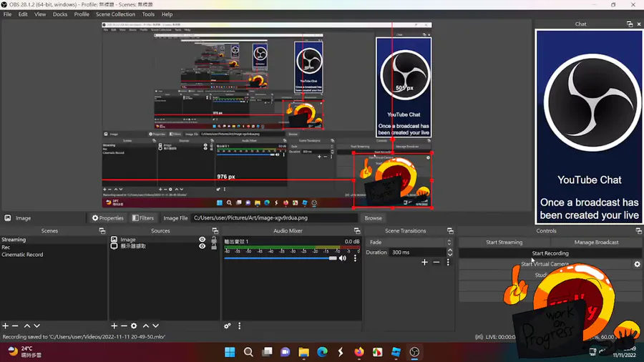The height and width of the screenshot is (362, 644).
Task: Open File Explorer from taskbar
Action: pyautogui.click(x=303, y=352)
